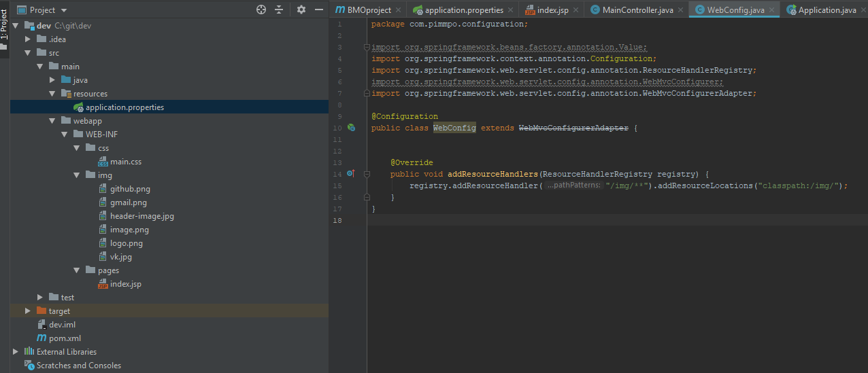Select pom.xml in project tree
The height and width of the screenshot is (373, 868).
click(x=65, y=338)
